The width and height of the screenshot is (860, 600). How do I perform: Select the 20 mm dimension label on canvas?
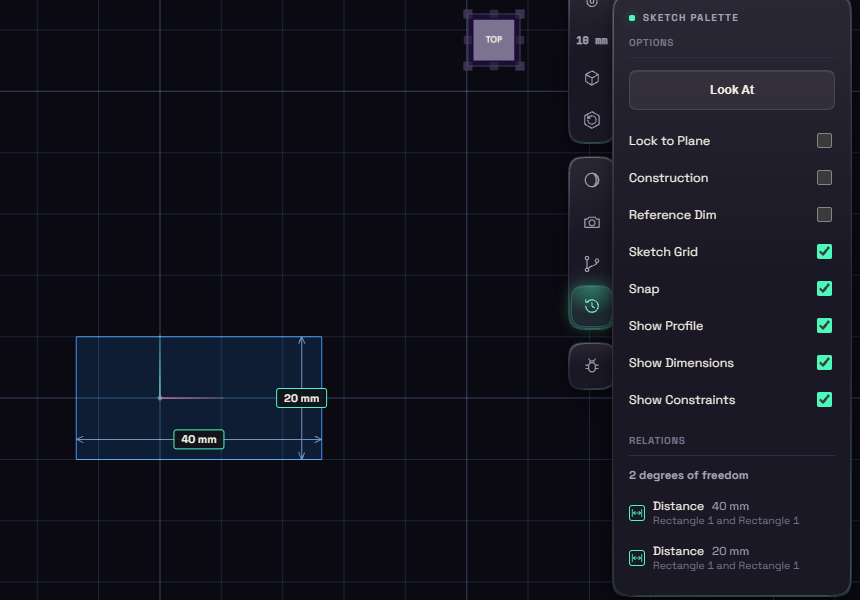(x=301, y=398)
